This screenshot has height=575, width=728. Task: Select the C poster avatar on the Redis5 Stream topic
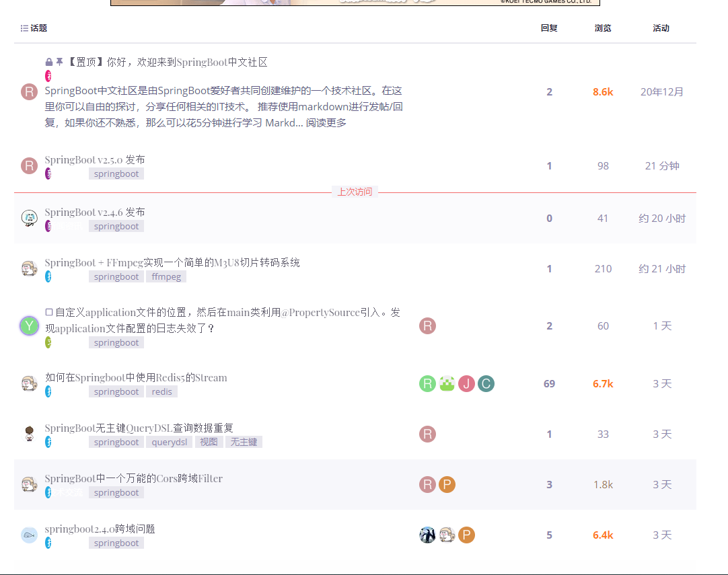(x=486, y=384)
